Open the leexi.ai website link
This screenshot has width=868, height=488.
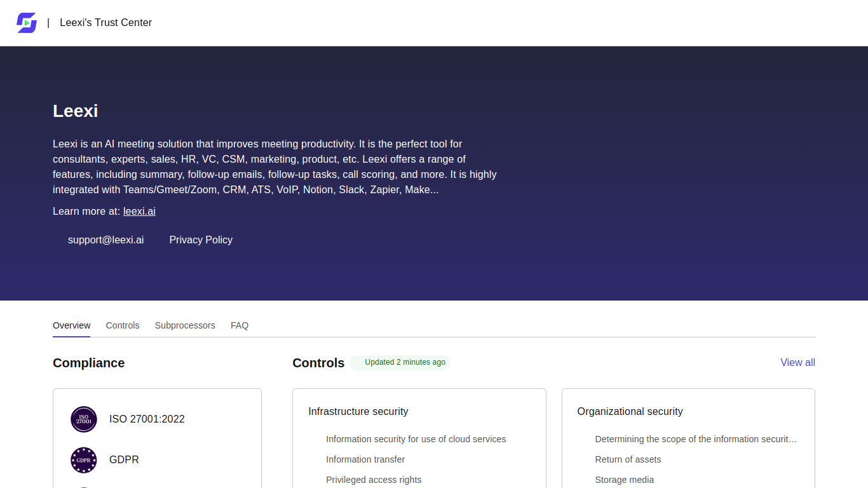139,211
